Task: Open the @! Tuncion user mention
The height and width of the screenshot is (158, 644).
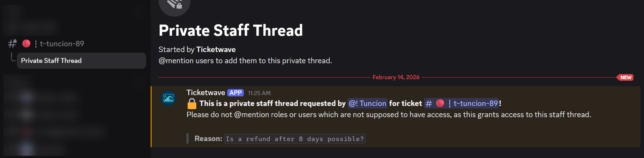Action: pyautogui.click(x=367, y=103)
